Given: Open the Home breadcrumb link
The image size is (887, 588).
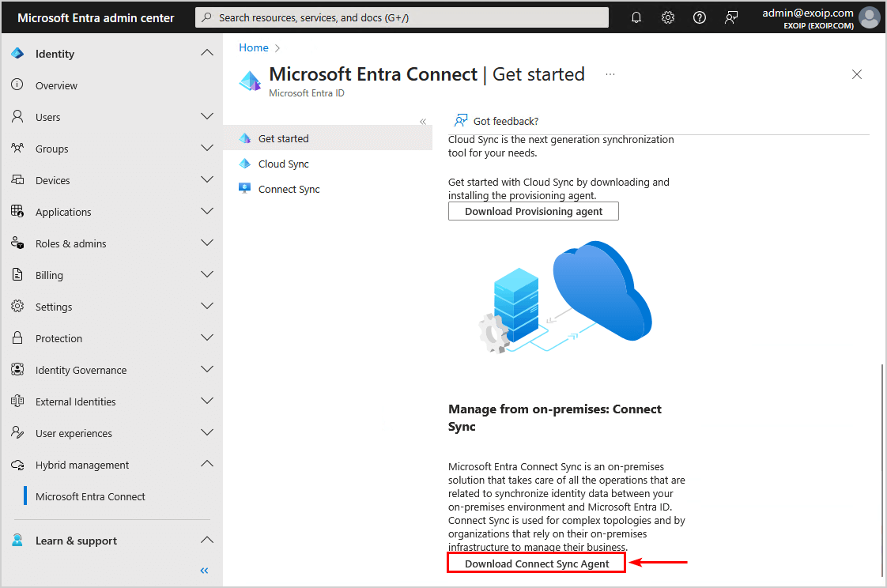Looking at the screenshot, I should tap(253, 47).
